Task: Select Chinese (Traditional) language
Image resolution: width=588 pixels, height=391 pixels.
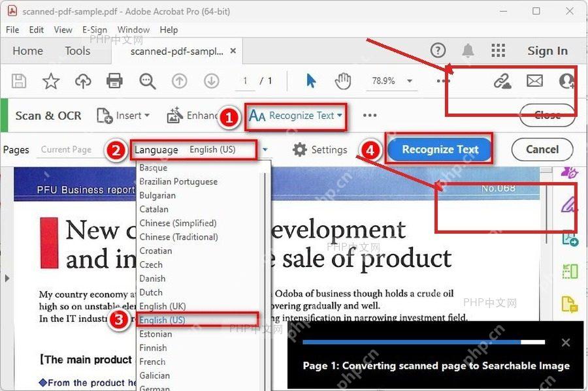Action: click(178, 237)
